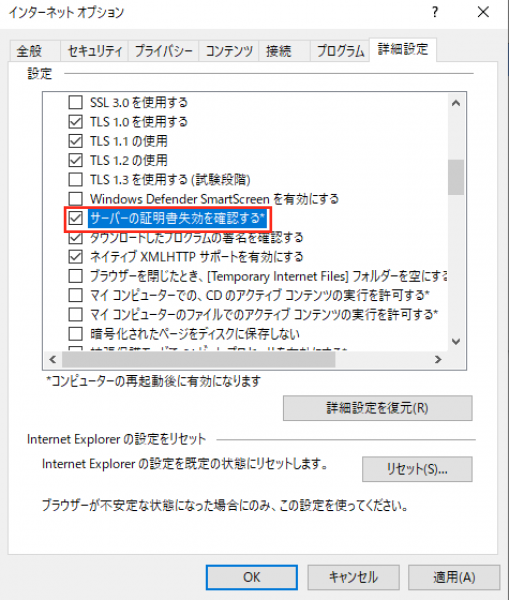Uncheck ネイティブ XMLHTTP サポート option

click(75, 256)
